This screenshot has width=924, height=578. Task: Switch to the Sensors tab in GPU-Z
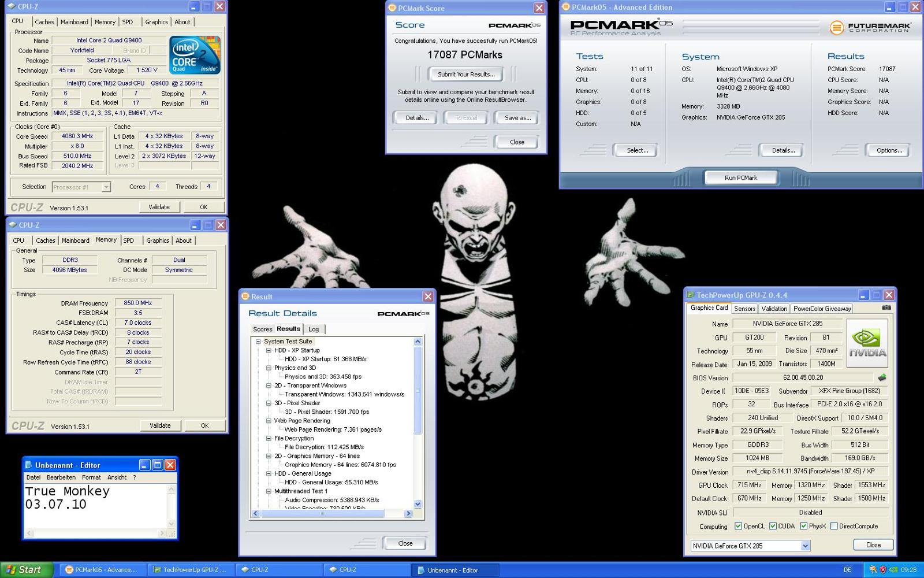tap(744, 309)
